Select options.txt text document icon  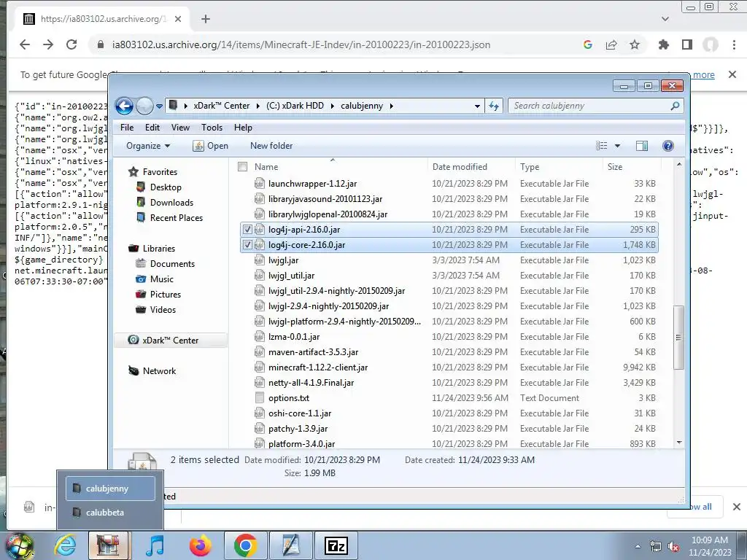coord(259,397)
